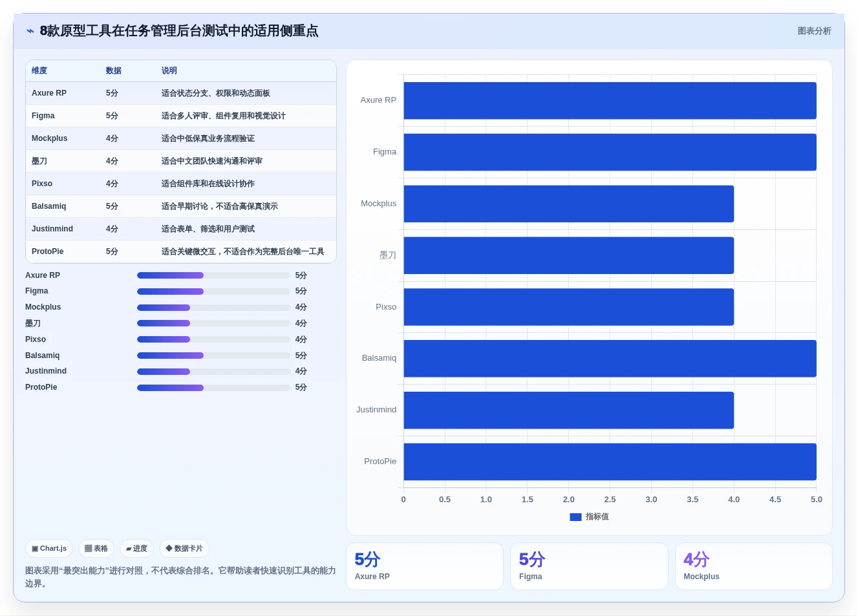The height and width of the screenshot is (616, 858).
Task: Click 适合中文团队快速沟通和评审 description cell
Action: (x=212, y=161)
